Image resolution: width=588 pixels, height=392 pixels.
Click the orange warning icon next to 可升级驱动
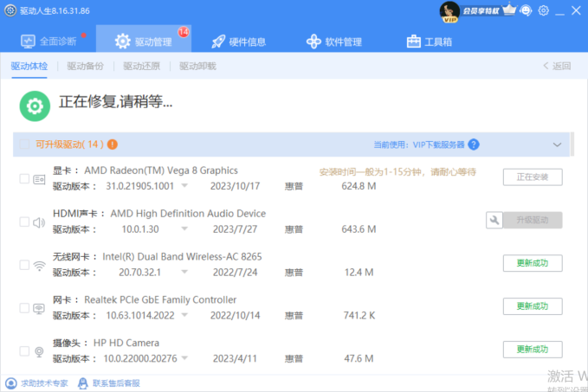pyautogui.click(x=112, y=145)
